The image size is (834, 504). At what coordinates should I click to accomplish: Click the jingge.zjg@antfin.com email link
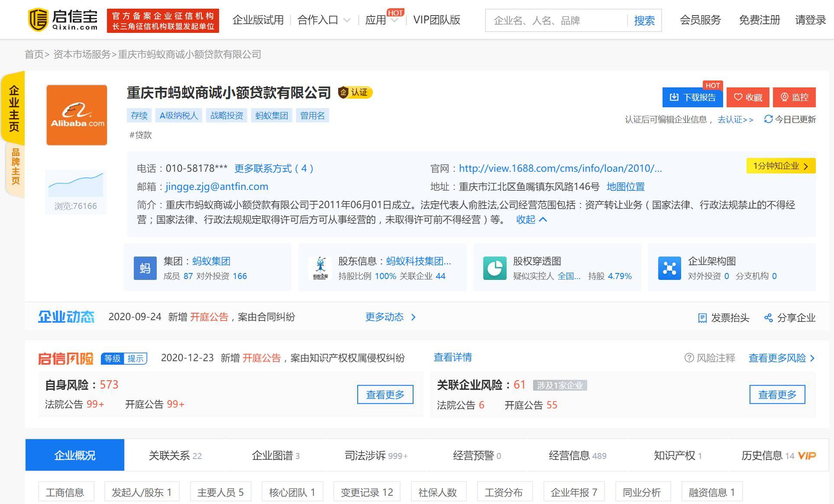(217, 186)
